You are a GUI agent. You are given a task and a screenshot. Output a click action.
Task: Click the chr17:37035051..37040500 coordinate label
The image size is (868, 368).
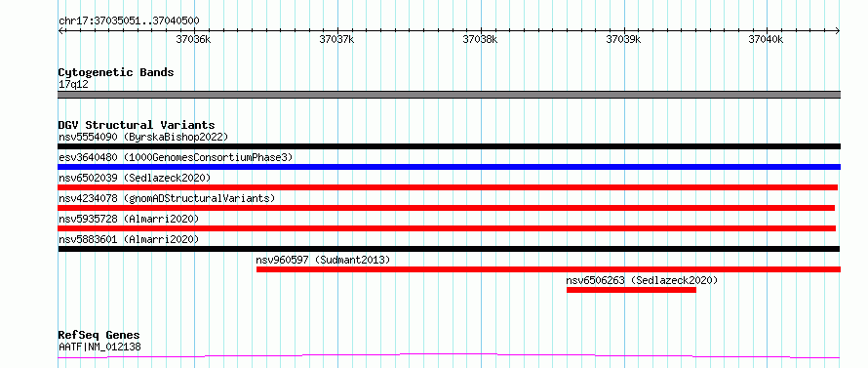[x=129, y=21]
